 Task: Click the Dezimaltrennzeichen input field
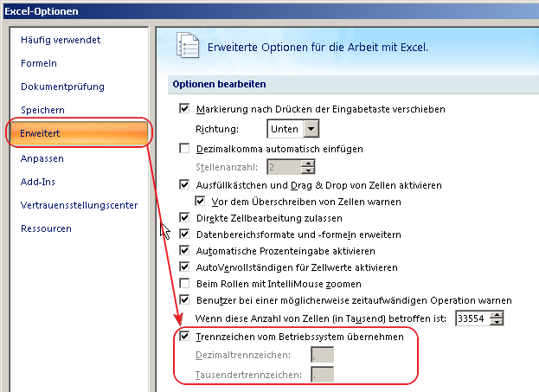click(x=323, y=355)
